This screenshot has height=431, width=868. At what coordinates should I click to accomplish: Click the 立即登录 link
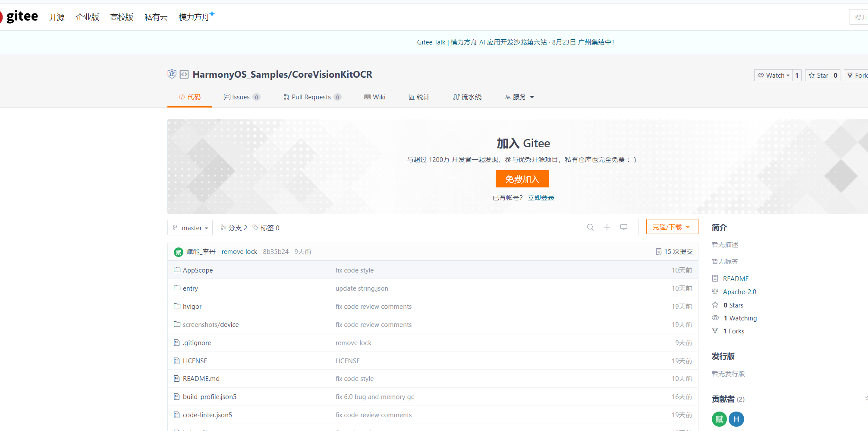click(541, 197)
